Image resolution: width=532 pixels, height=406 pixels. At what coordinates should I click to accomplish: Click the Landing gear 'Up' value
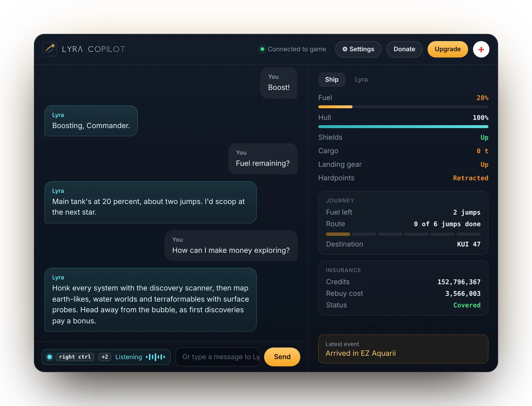pyautogui.click(x=484, y=165)
